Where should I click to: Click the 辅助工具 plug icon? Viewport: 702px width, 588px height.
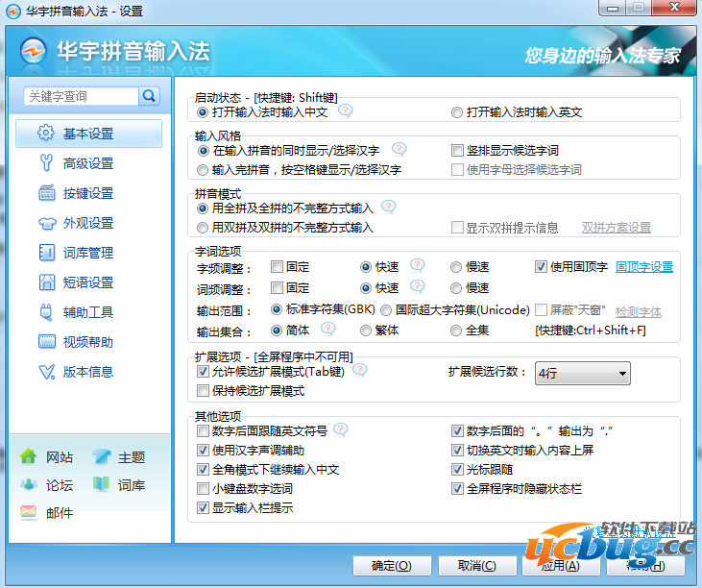point(46,312)
